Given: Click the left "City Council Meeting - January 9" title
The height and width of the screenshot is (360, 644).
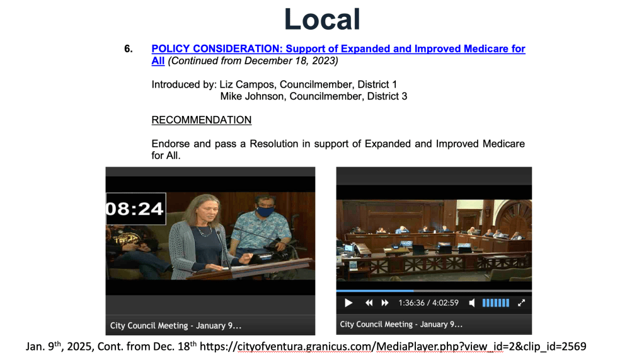Looking at the screenshot, I should (x=176, y=325).
